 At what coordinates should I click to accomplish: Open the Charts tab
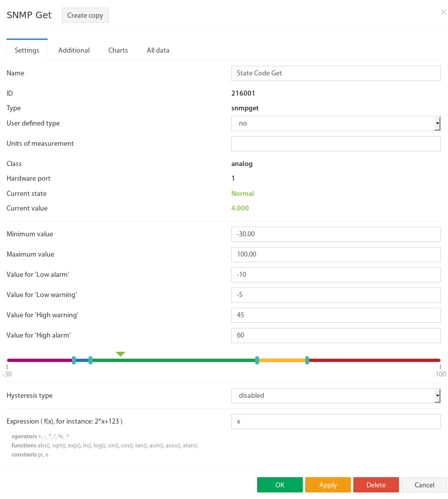[x=118, y=50]
